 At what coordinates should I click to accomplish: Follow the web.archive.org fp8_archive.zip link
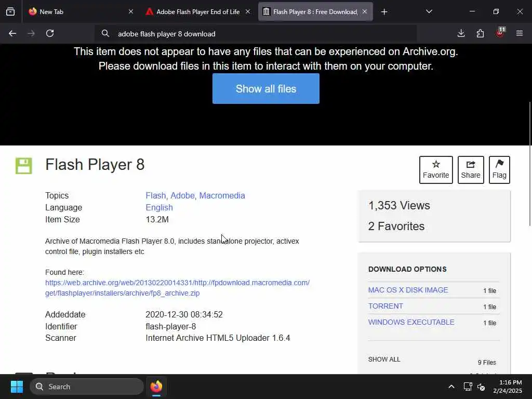click(177, 288)
